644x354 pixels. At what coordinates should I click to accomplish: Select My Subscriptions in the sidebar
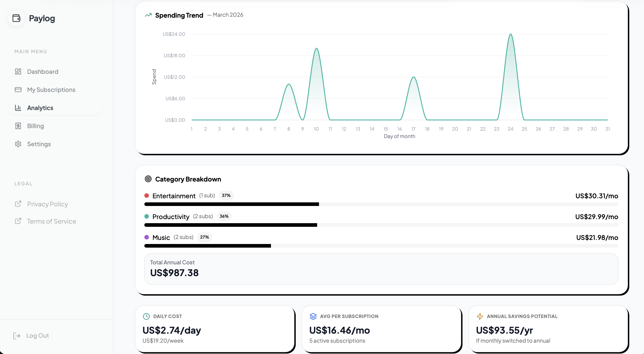[51, 90]
